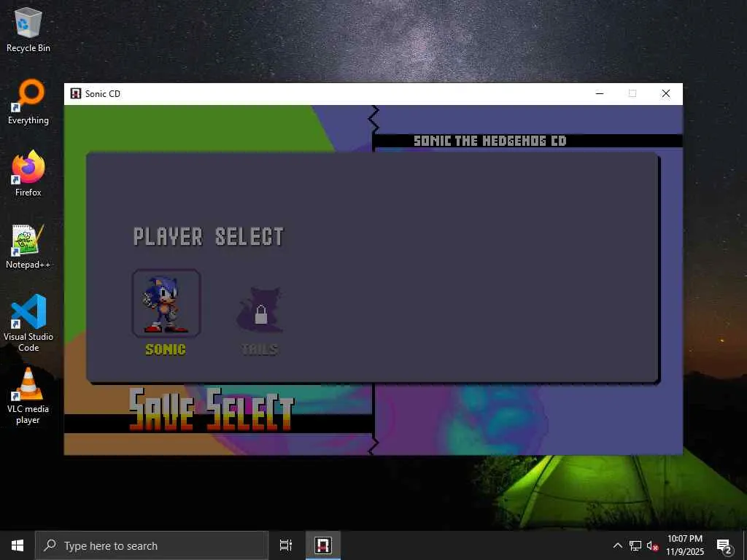Open the network status tray icon

(635, 545)
